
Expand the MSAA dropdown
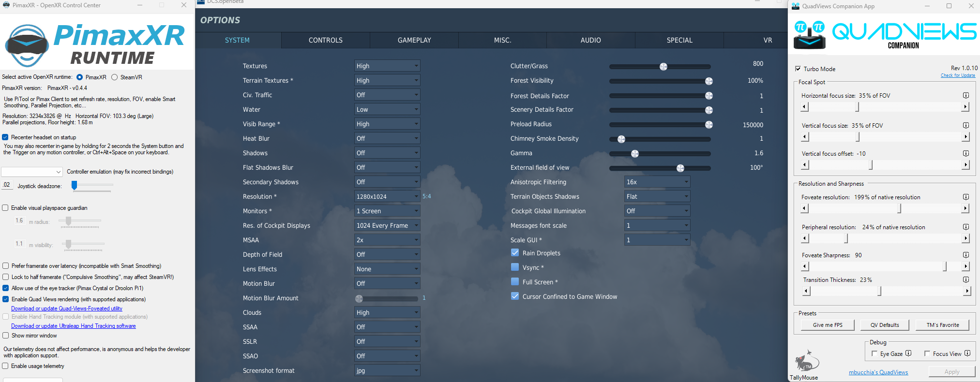[x=387, y=240]
